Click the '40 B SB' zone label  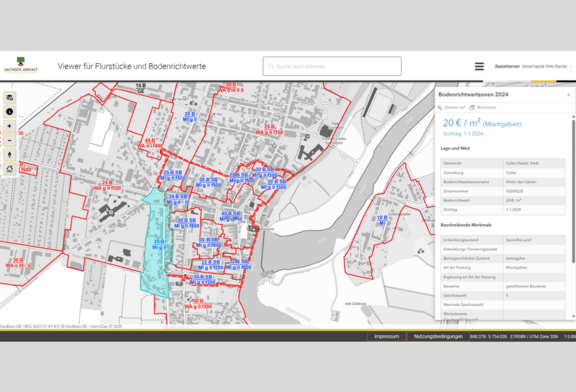point(231,216)
